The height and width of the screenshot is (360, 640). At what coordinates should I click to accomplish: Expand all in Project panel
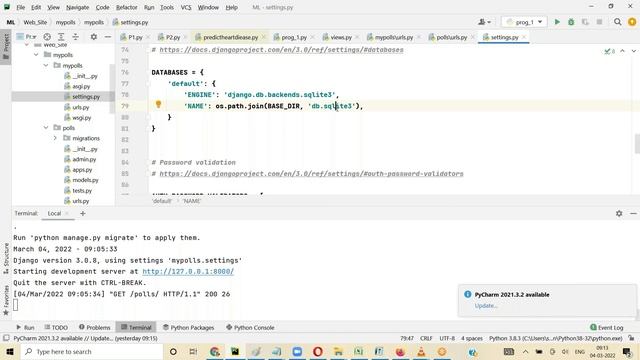click(61, 37)
